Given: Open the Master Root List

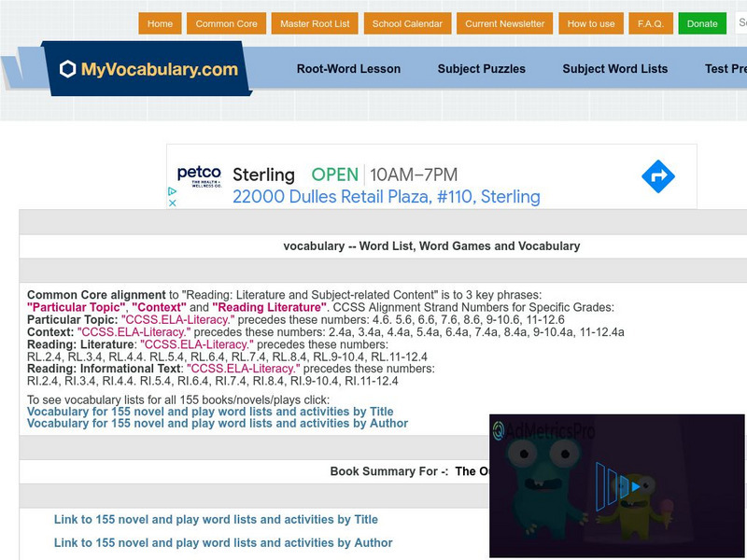Looking at the screenshot, I should coord(315,23).
